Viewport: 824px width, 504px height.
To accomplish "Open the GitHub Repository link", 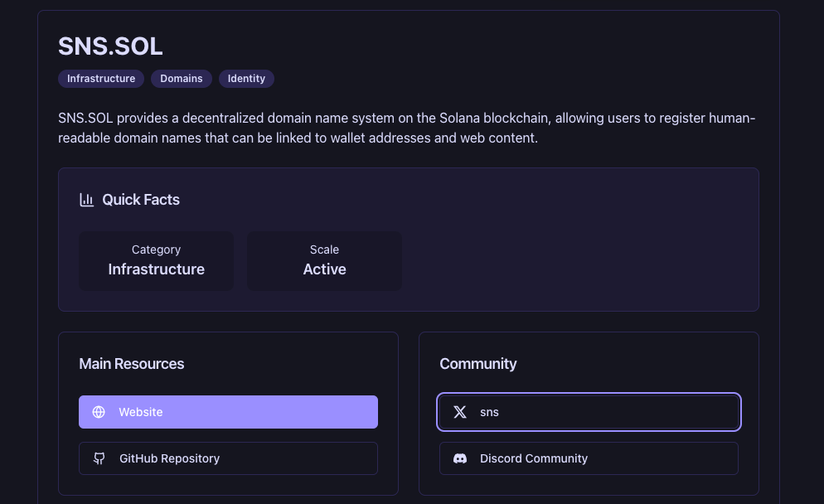I will pos(228,458).
